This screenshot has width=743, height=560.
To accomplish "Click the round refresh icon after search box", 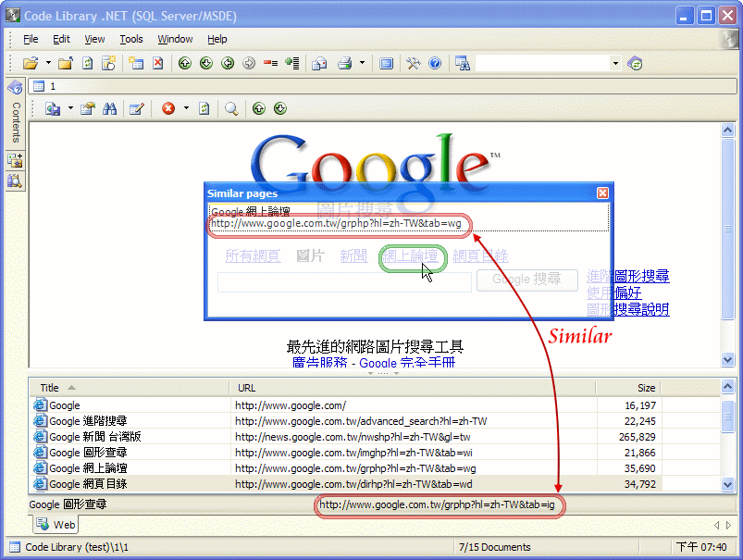I will [635, 63].
